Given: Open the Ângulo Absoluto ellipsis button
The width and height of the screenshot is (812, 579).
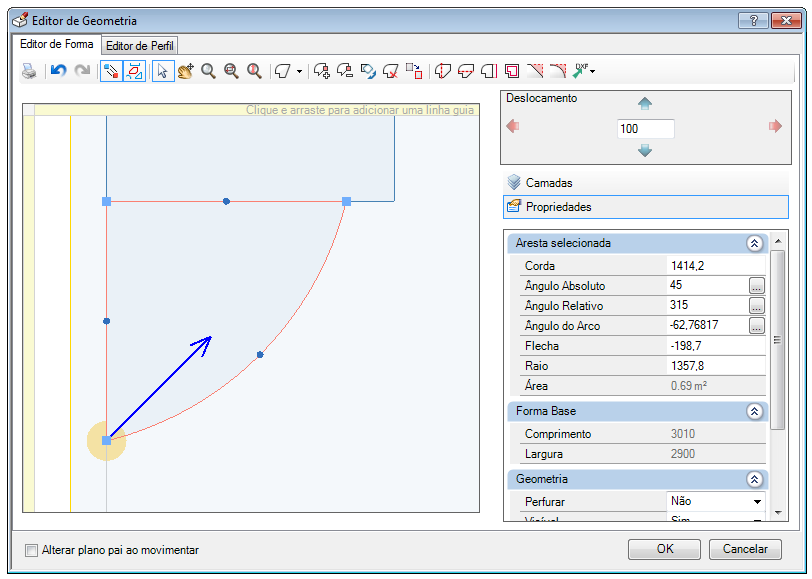Looking at the screenshot, I should (x=757, y=286).
